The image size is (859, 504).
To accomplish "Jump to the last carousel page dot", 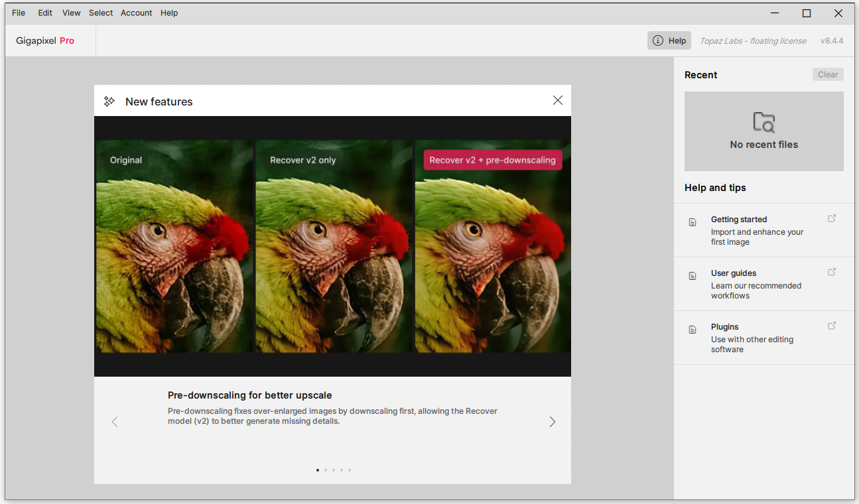I will click(x=350, y=470).
